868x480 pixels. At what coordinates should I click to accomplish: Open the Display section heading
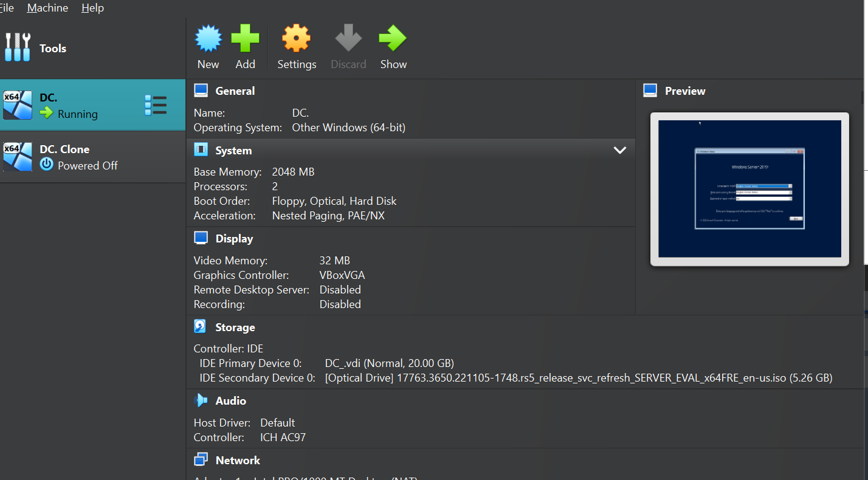tap(234, 239)
